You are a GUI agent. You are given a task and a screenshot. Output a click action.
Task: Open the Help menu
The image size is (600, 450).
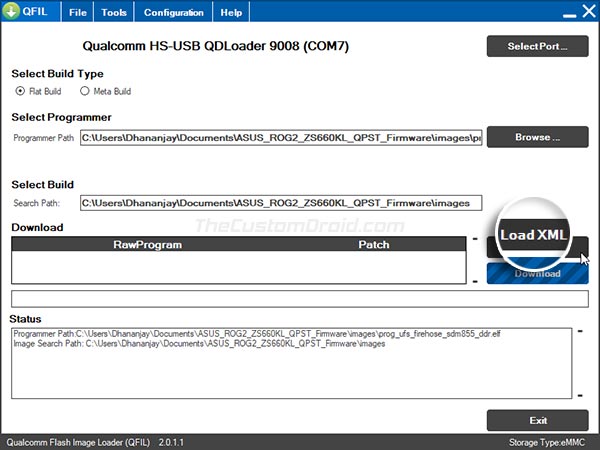point(231,12)
